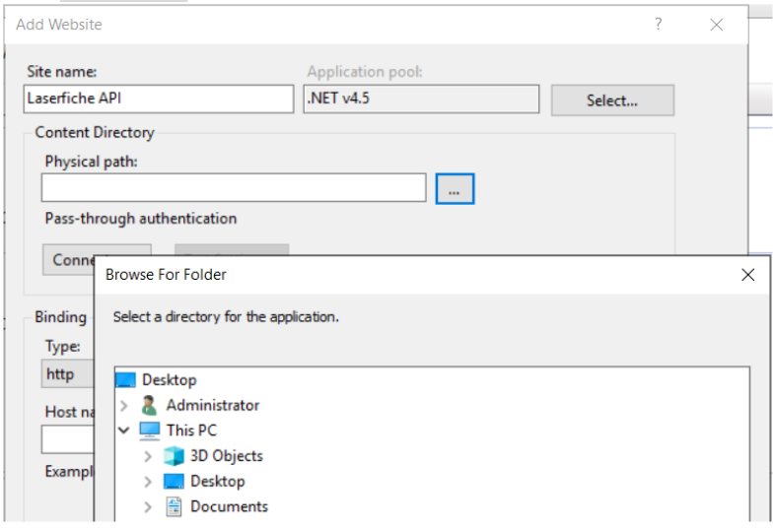775x532 pixels.
Task: Click the Physical path text box
Action: click(234, 187)
